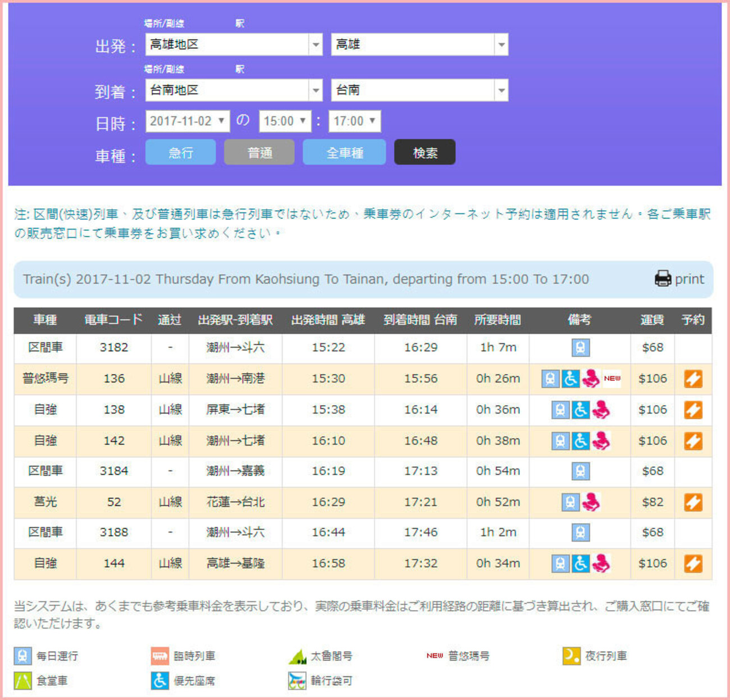This screenshot has width=730, height=700.
Task: Open the arrival station dropdown showing 台南
Action: tap(419, 90)
